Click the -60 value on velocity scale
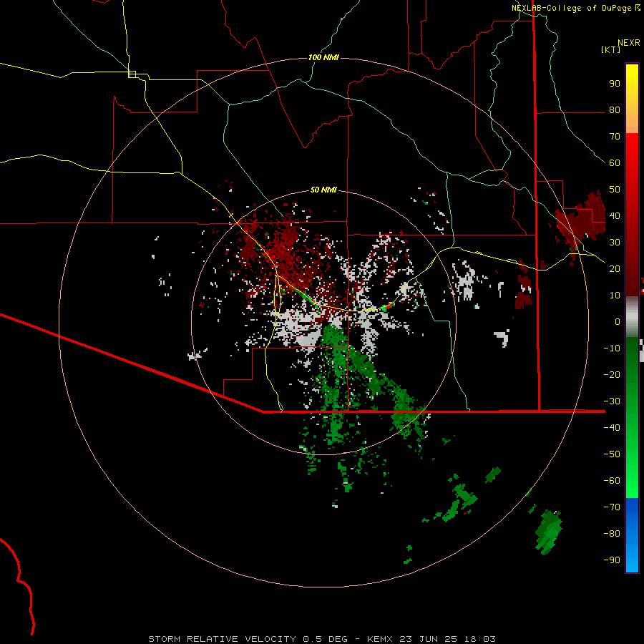The height and width of the screenshot is (644, 644). tap(612, 481)
